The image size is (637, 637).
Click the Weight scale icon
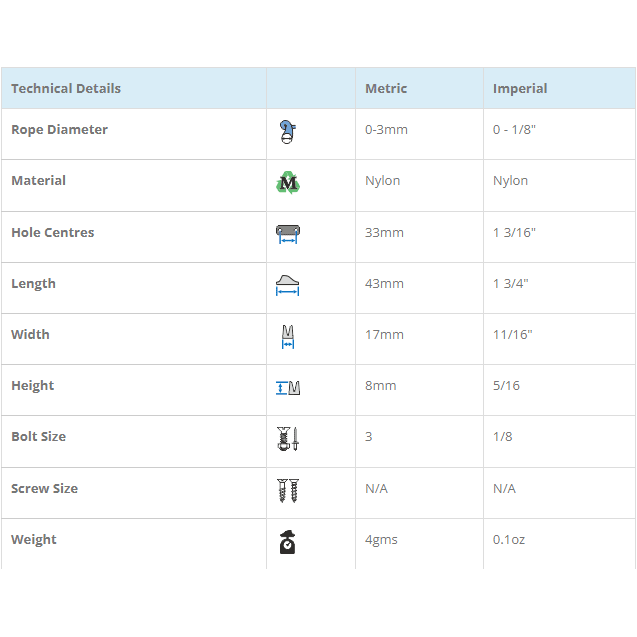coord(288,541)
